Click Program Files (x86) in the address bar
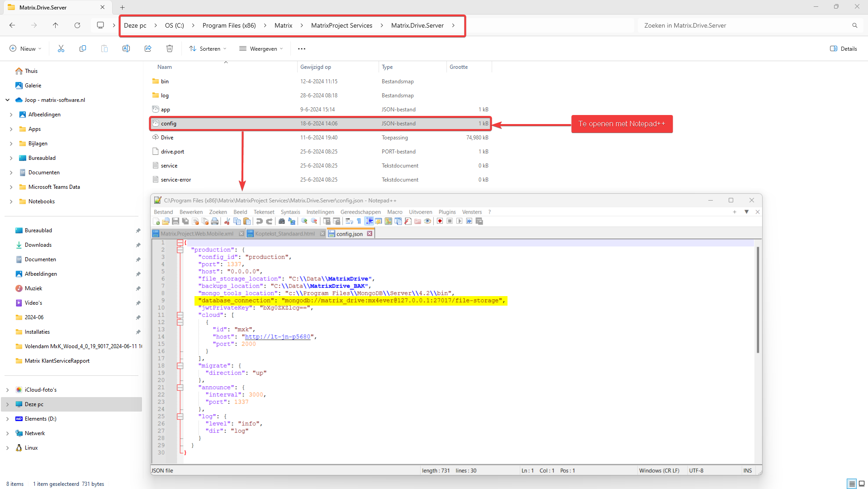Viewport: 868px width, 489px height. coord(229,25)
